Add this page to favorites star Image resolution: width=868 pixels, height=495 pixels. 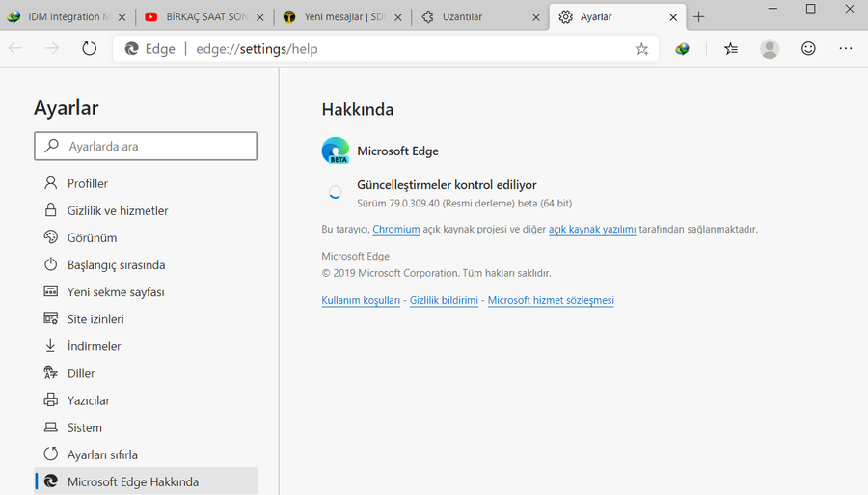[641, 48]
